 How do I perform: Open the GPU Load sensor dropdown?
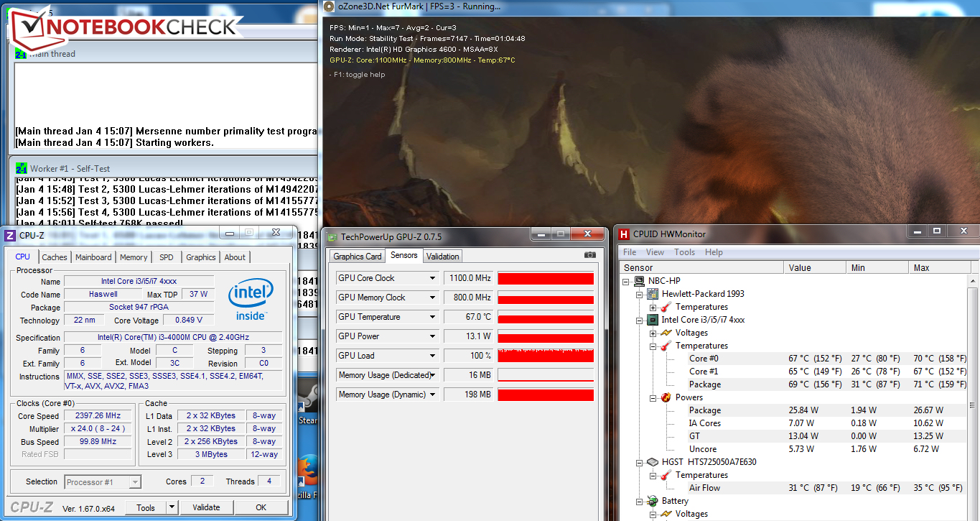(x=432, y=356)
